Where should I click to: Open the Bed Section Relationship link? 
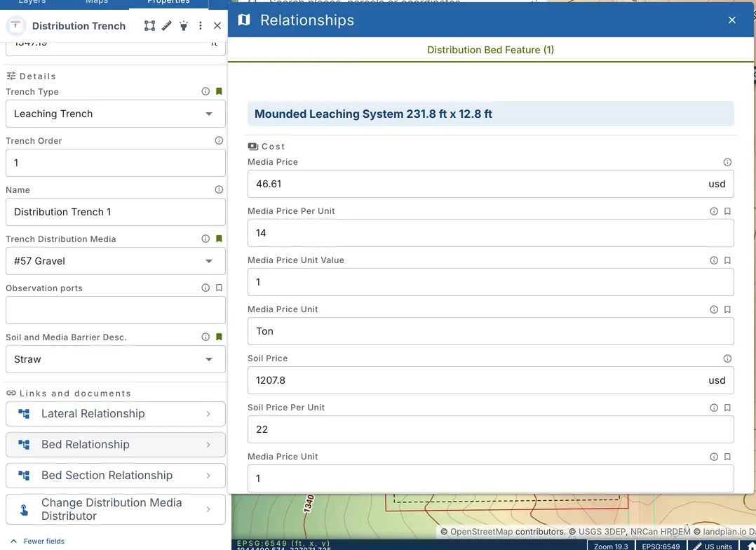(116, 475)
